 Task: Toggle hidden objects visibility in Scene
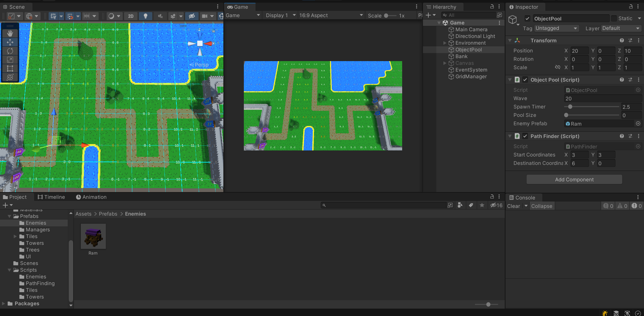click(x=192, y=16)
